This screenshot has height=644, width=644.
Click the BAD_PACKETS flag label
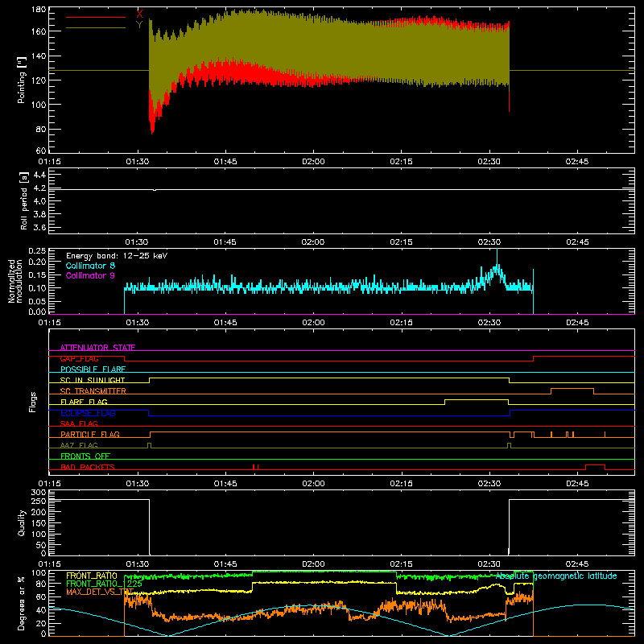[88, 467]
